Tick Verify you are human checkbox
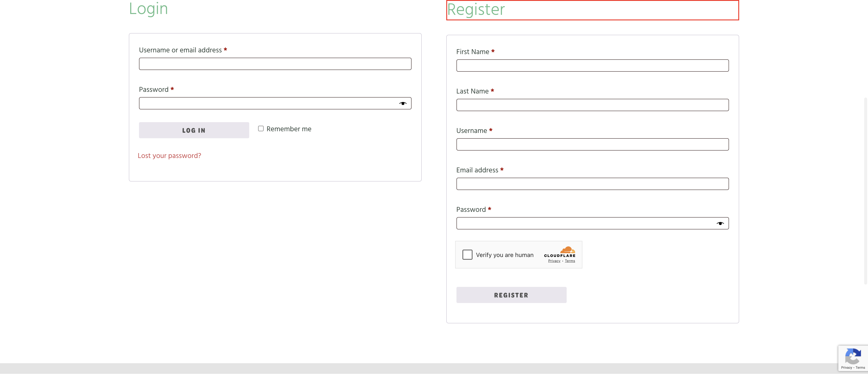Viewport: 868px width, 377px height. pos(467,255)
